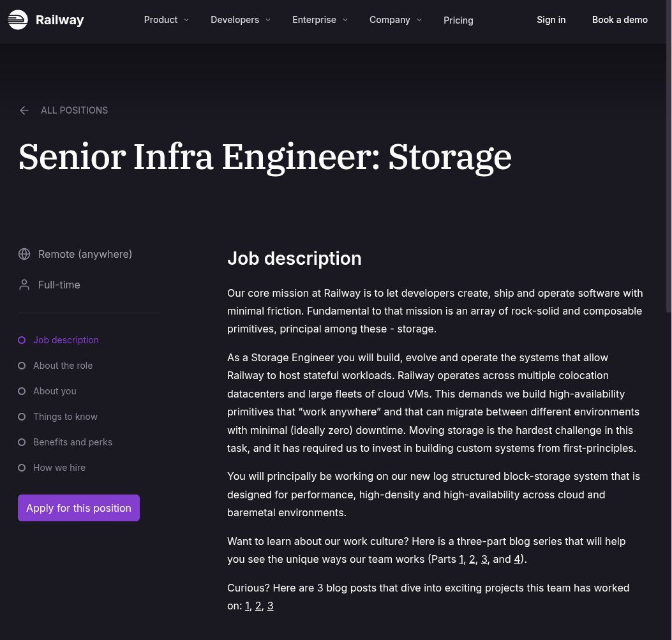The height and width of the screenshot is (640, 672).
Task: Jump to How we hire section
Action: point(59,468)
